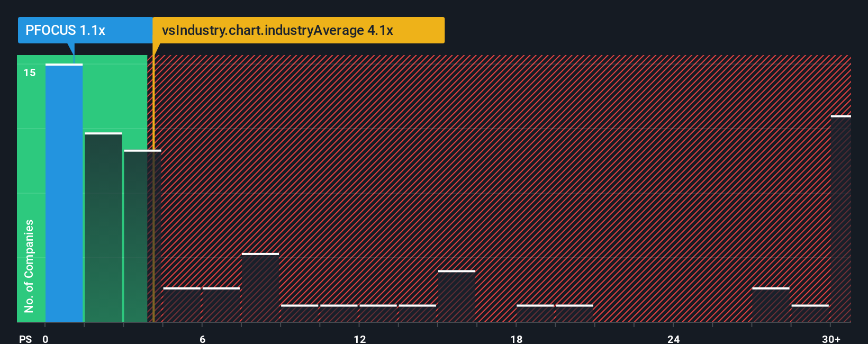Click the x-axis label 6
Screen dimensions: 868x344
coord(202,339)
